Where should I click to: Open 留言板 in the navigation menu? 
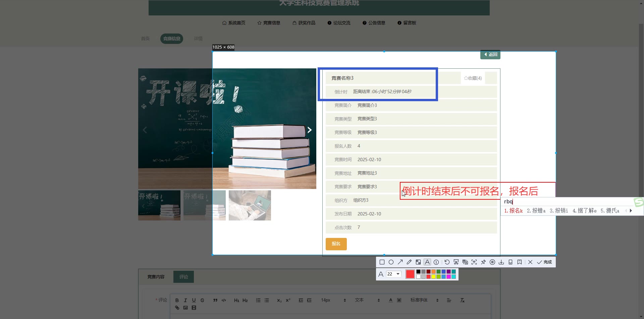407,23
